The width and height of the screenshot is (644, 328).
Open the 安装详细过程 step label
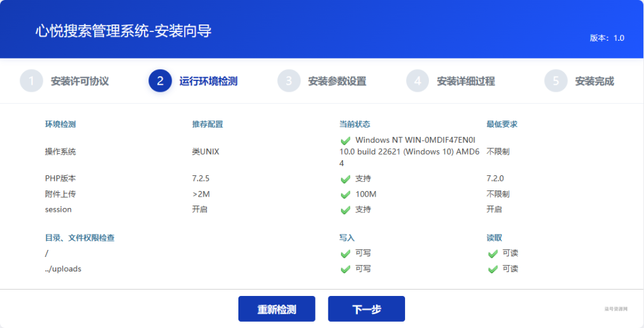(x=466, y=81)
